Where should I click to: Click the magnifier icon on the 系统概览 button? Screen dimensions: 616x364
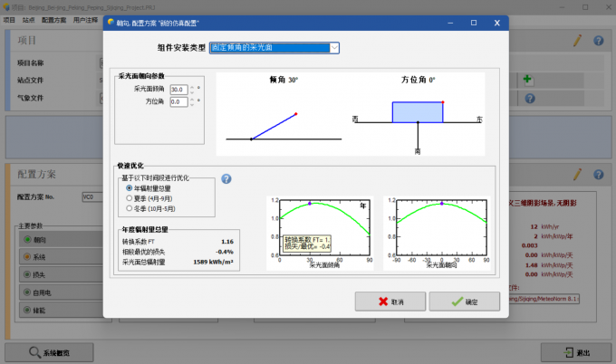pyautogui.click(x=34, y=352)
